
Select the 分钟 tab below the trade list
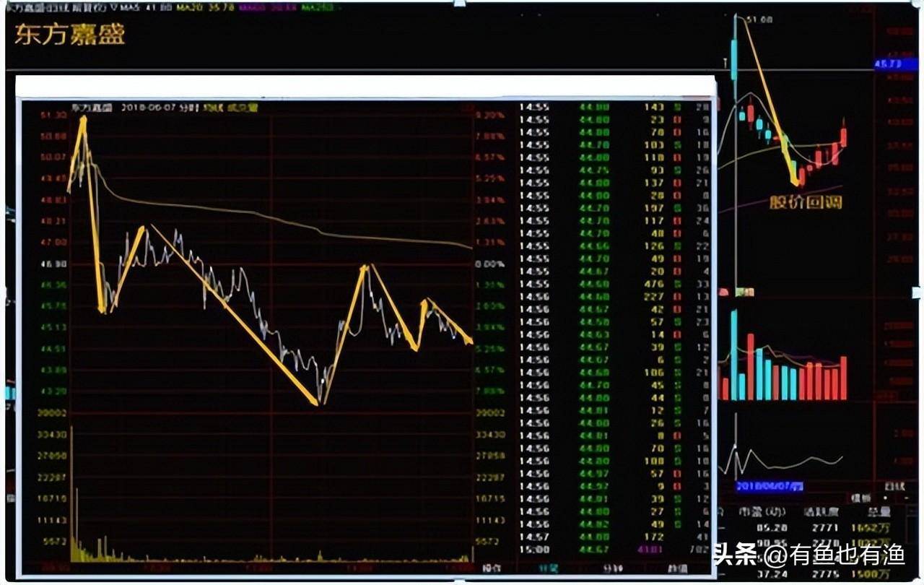(612, 568)
